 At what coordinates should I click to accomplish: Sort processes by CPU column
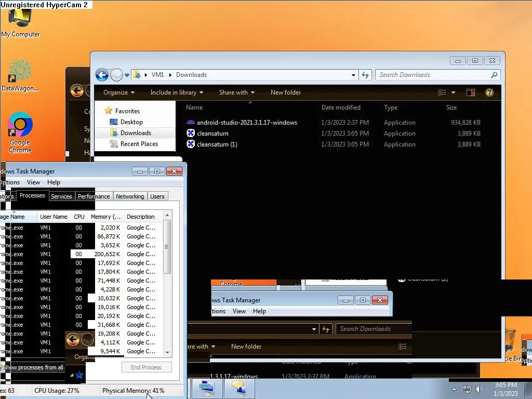point(79,217)
